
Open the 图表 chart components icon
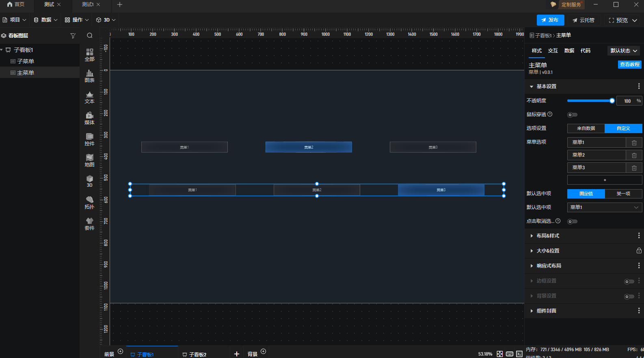(89, 75)
